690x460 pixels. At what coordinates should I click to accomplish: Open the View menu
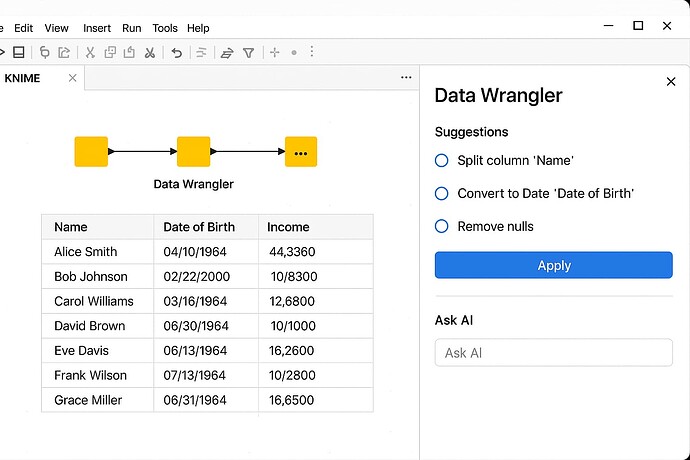[56, 28]
